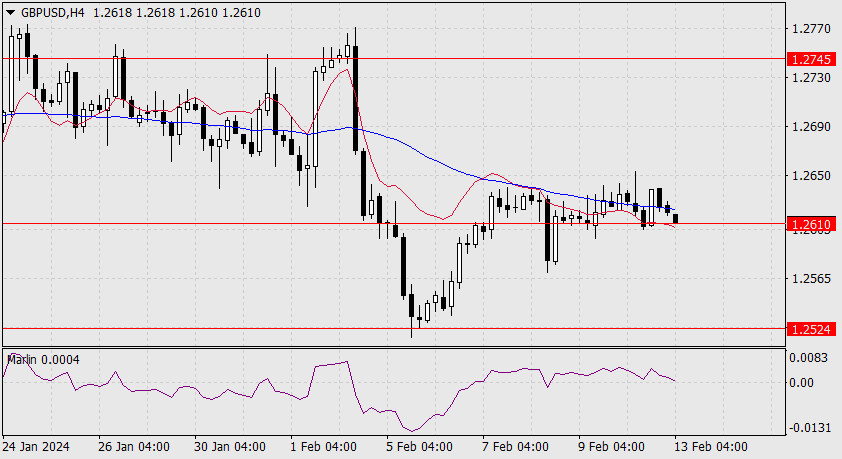Click the 1 Feb 04:00 time label
This screenshot has height=459, width=842.
click(x=323, y=447)
